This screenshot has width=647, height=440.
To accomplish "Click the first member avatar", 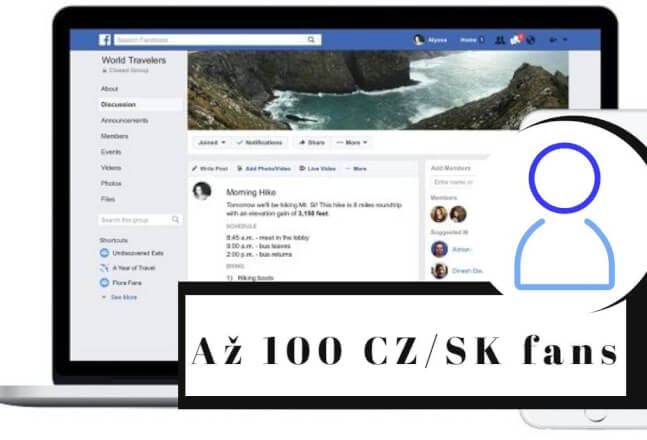I will (439, 214).
